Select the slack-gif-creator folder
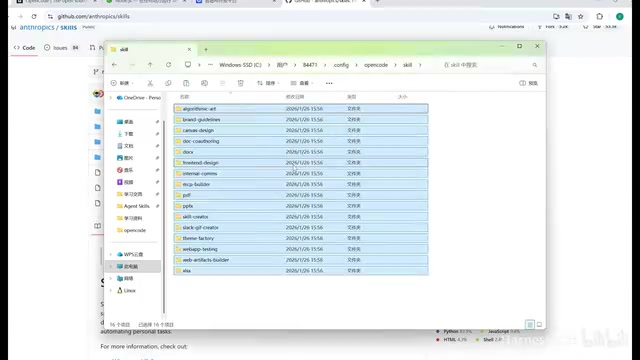The width and height of the screenshot is (640, 360). pyautogui.click(x=301, y=227)
